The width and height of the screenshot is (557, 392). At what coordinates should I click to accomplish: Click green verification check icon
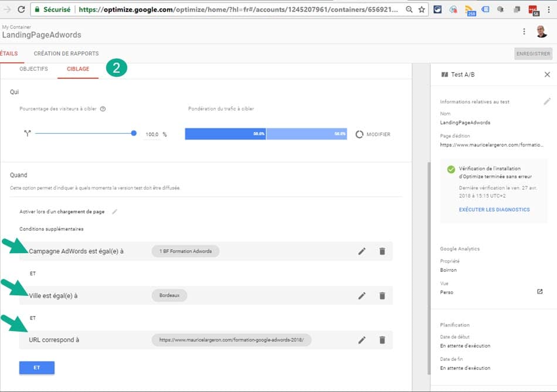click(451, 169)
